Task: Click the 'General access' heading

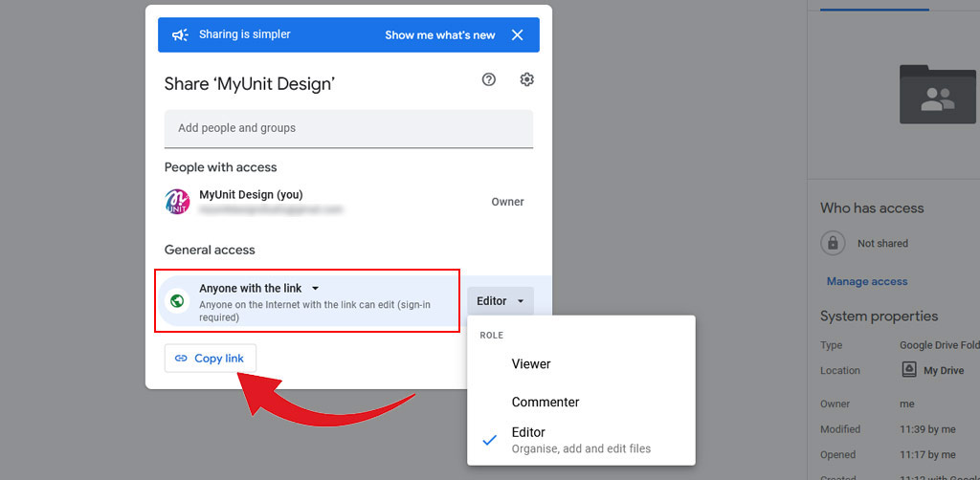Action: 210,250
